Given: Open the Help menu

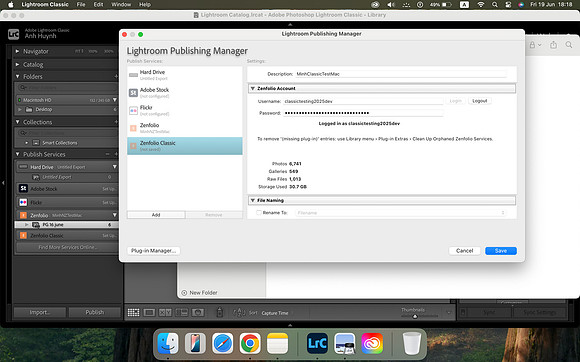Looking at the screenshot, I should (x=145, y=4).
